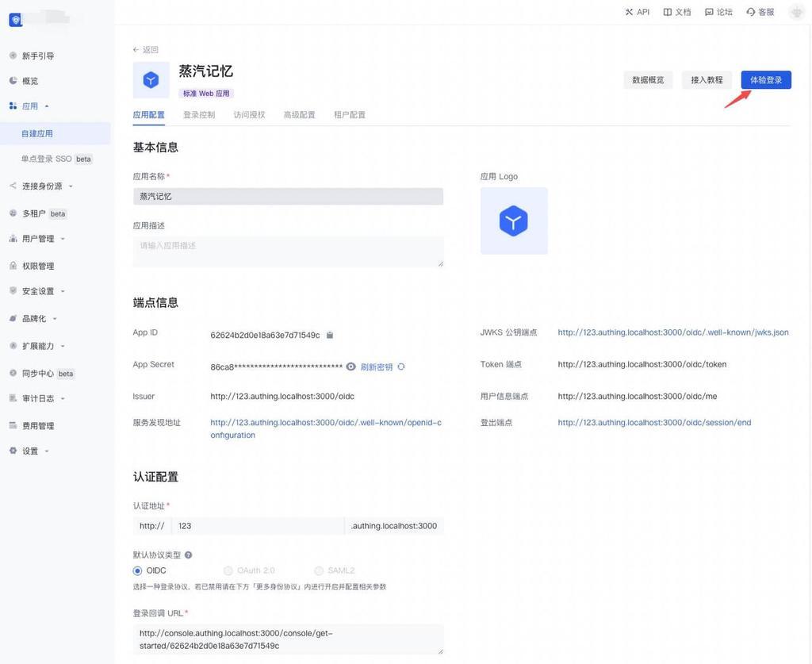Open the 服务发现地址 openid-configuration link
Screen dimensions: 812x664
click(x=326, y=429)
